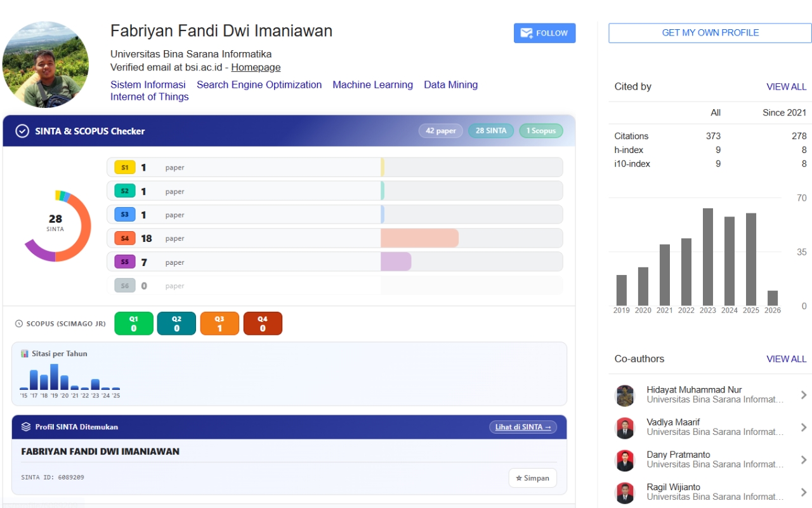Expand Hidayat Muhammad Nur co-author chevron
The image size is (812, 508).
pyautogui.click(x=804, y=395)
